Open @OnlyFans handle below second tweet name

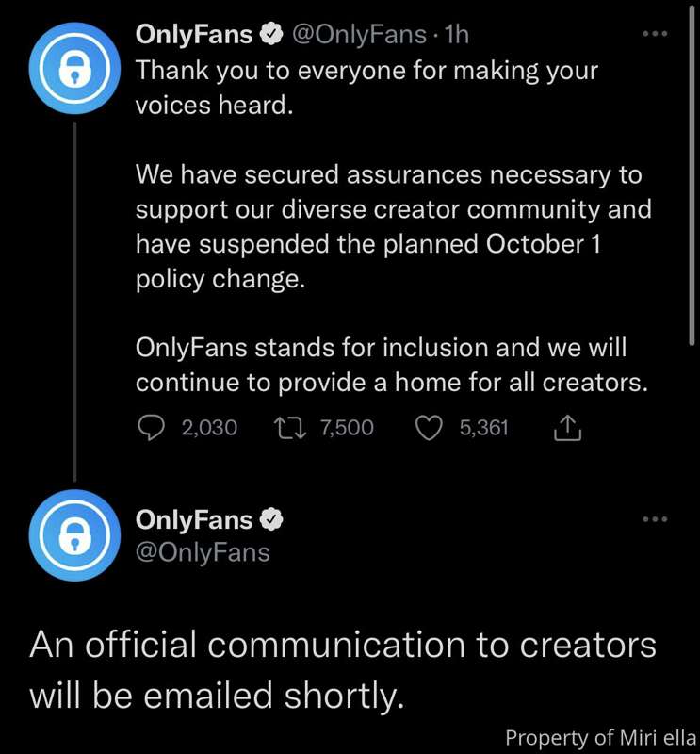click(203, 552)
